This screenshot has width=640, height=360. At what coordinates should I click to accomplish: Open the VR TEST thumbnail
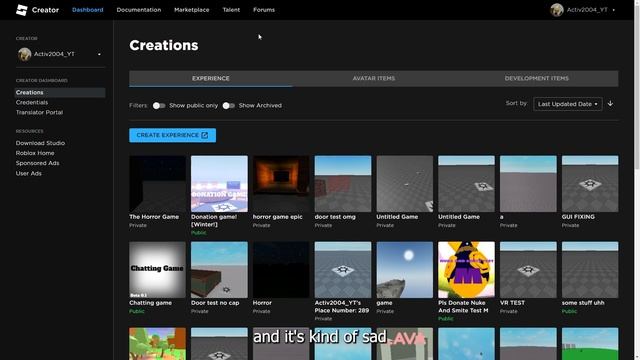tap(528, 270)
